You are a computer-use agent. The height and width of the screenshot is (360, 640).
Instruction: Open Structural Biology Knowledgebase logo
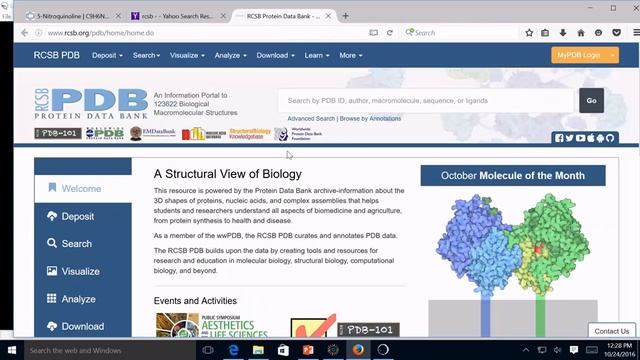[250, 133]
